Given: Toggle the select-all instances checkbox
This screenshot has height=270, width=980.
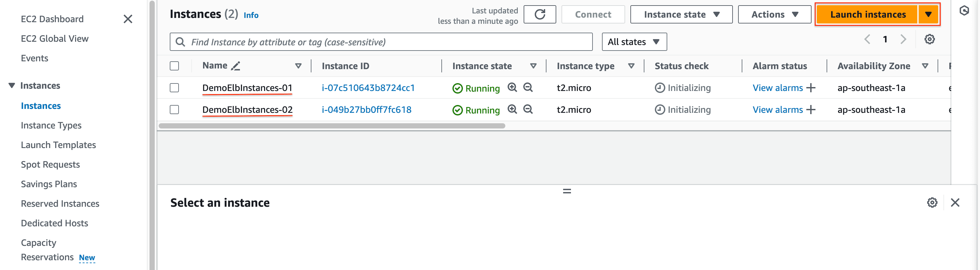Looking at the screenshot, I should pyautogui.click(x=174, y=66).
